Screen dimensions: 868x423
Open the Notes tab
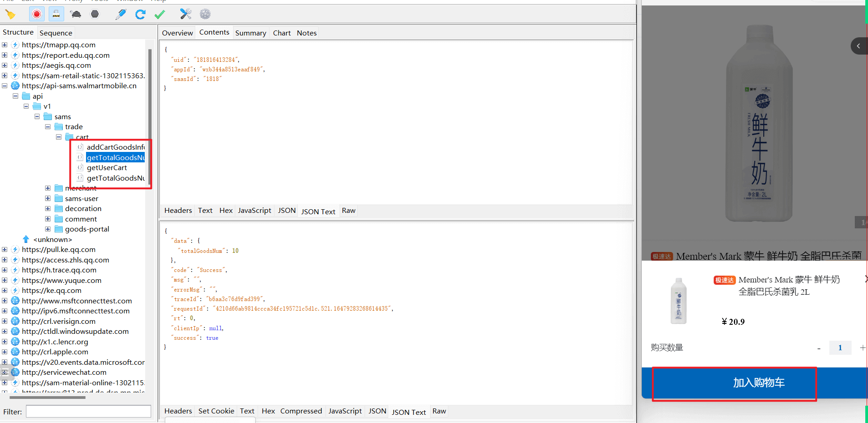pyautogui.click(x=307, y=33)
